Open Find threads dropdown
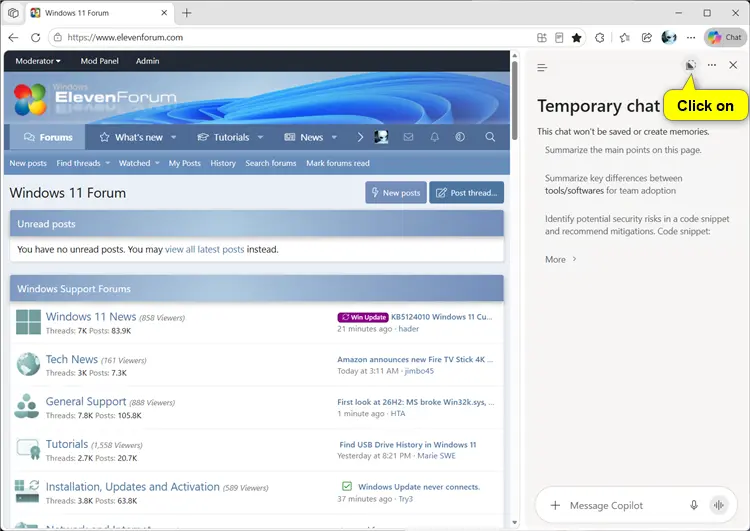The height and width of the screenshot is (531, 750). [x=83, y=163]
